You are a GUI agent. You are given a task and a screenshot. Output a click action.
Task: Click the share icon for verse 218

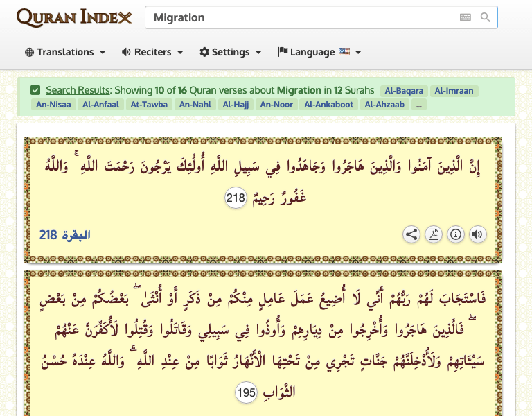(411, 234)
